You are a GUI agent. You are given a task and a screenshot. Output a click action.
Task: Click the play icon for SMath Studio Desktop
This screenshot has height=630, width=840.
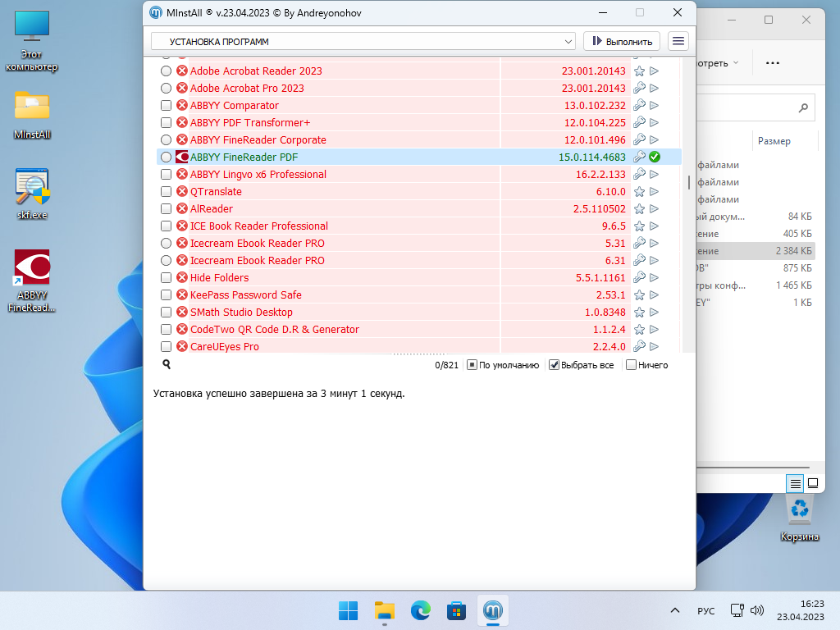654,313
